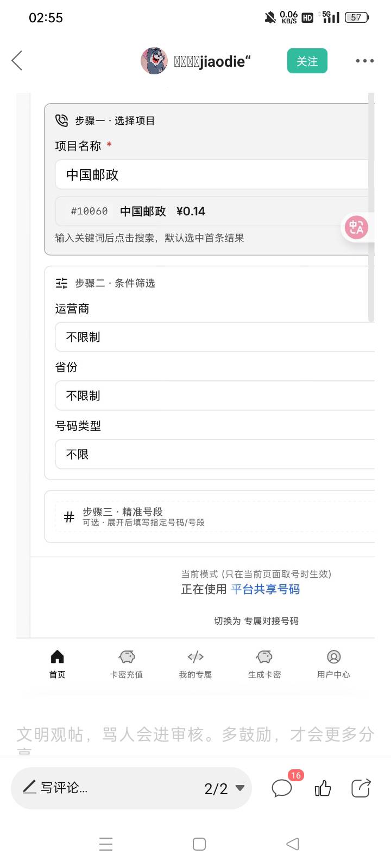Click the 项目名称 input with 中国邮政
Screen dimensions: 391x868
[212, 175]
